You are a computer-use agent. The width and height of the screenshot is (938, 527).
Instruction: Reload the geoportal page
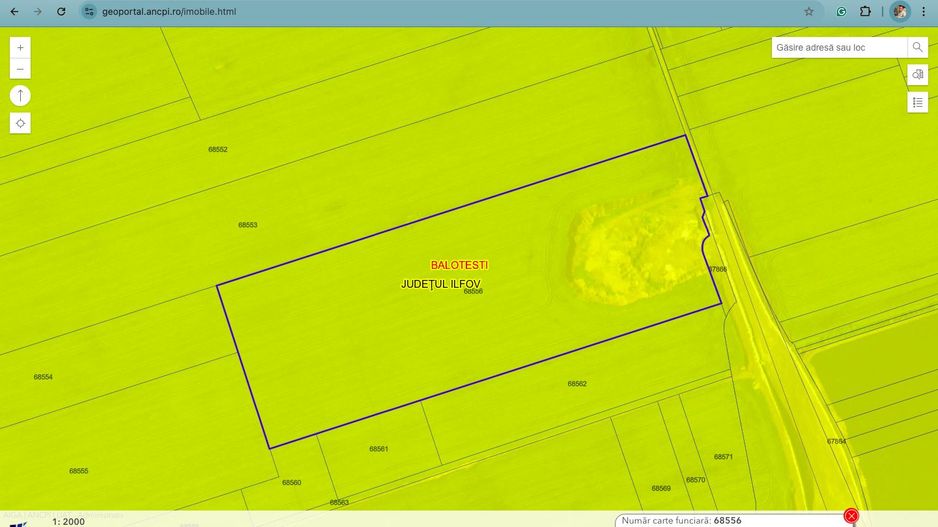click(x=61, y=12)
